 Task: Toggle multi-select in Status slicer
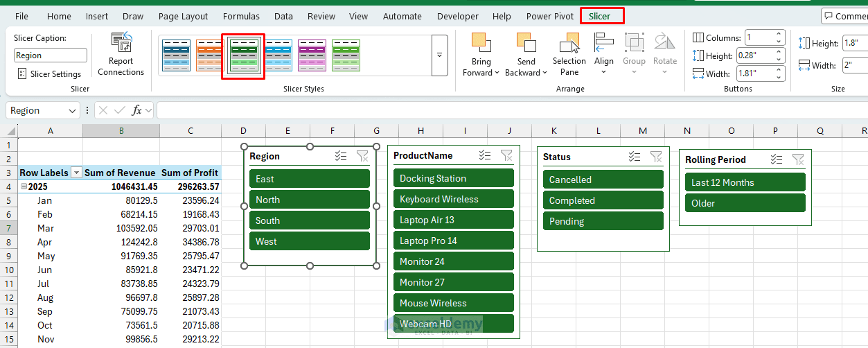[635, 157]
